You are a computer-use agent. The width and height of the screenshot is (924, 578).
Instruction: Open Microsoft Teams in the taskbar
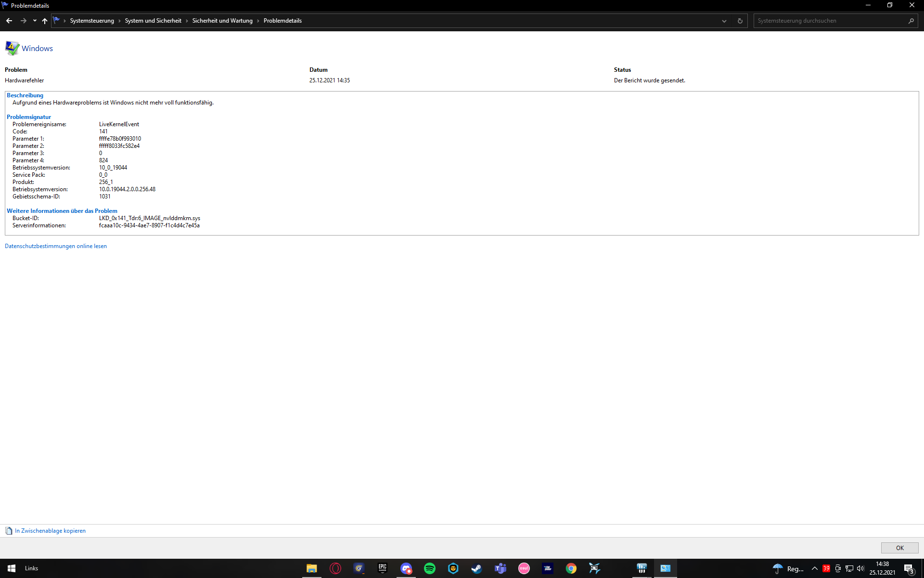[x=500, y=568]
